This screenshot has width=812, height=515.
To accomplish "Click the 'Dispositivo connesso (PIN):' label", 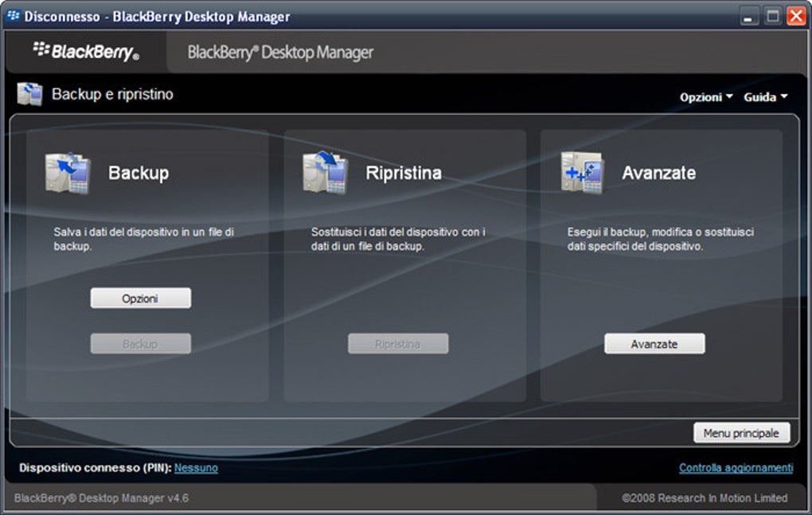I will 96,468.
